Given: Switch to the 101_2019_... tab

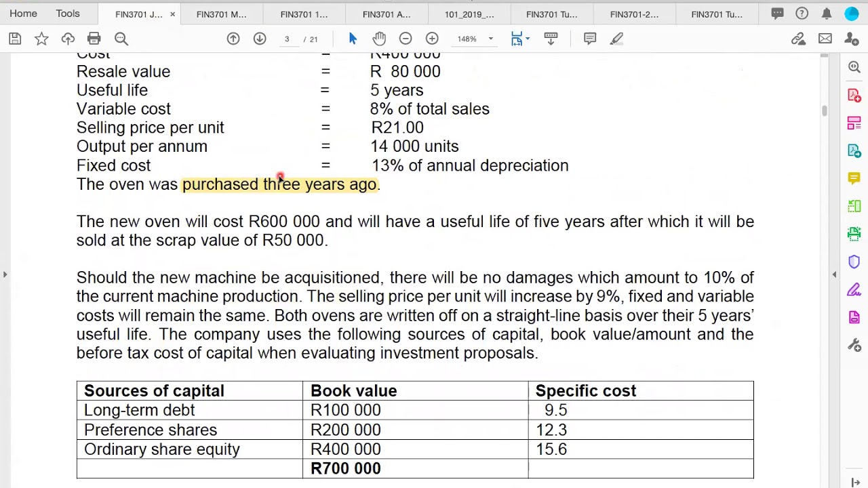Looking at the screenshot, I should (x=469, y=14).
